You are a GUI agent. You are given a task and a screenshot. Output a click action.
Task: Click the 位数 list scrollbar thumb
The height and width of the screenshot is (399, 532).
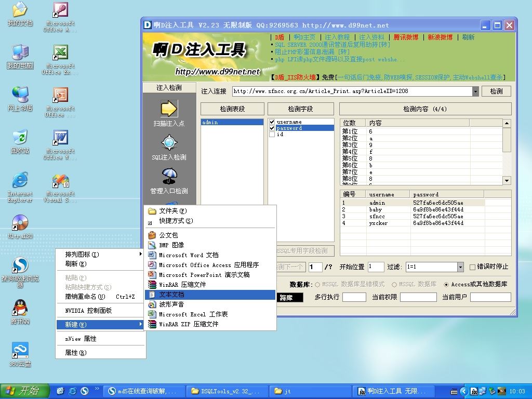[507, 139]
